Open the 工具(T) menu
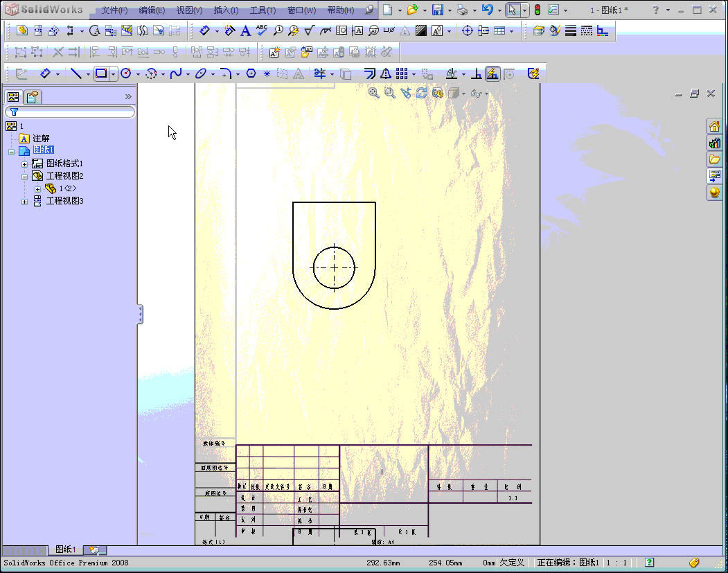The width and height of the screenshot is (728, 573). pos(263,10)
